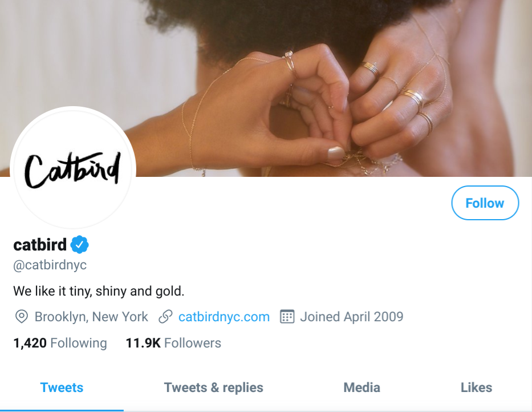This screenshot has width=532, height=412.
Task: View the 11.9K Followers list
Action: click(x=173, y=343)
